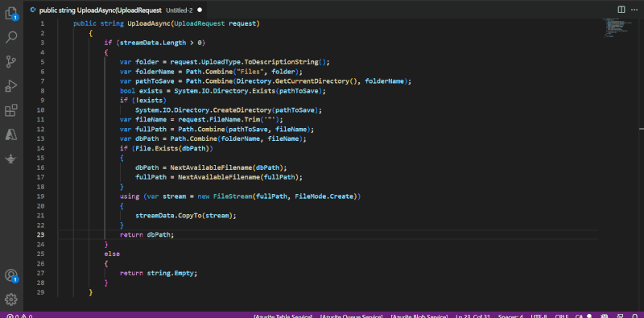This screenshot has width=644, height=318.
Task: Click the vertical scrollbar marker in editor
Action: point(642,129)
